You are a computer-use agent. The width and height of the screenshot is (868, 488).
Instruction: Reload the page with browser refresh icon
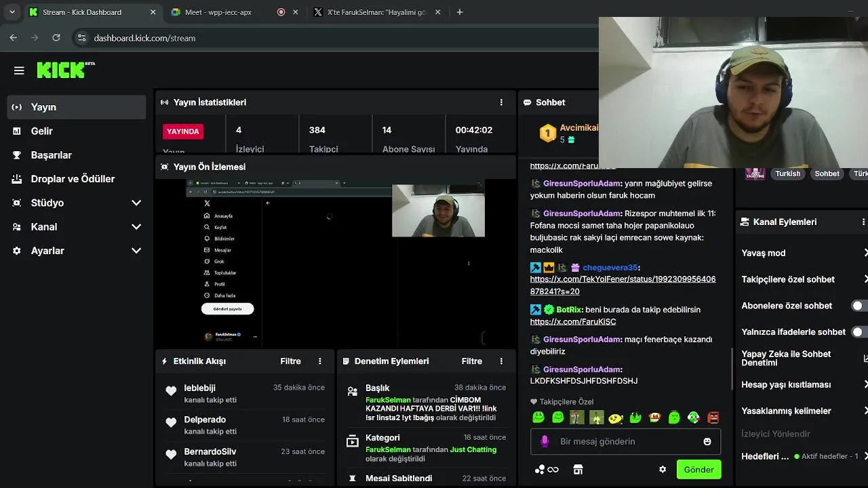point(56,38)
